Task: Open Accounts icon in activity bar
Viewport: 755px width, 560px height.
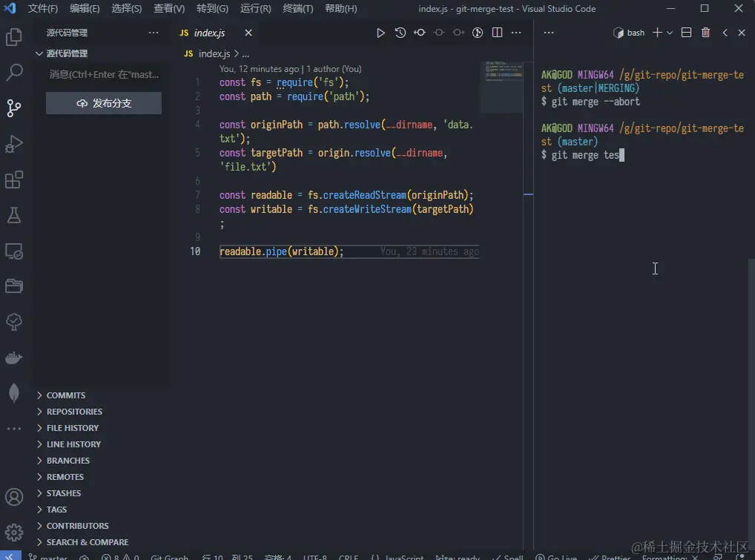Action: pyautogui.click(x=14, y=497)
